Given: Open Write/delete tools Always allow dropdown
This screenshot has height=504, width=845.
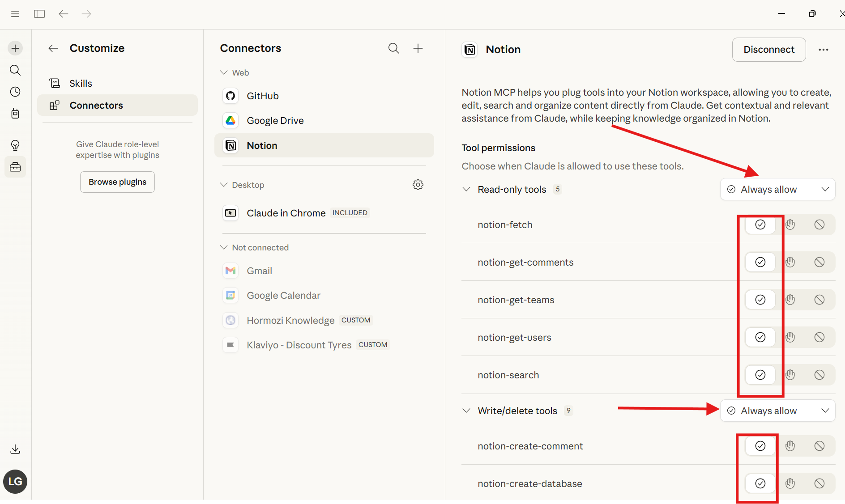Looking at the screenshot, I should [x=777, y=411].
